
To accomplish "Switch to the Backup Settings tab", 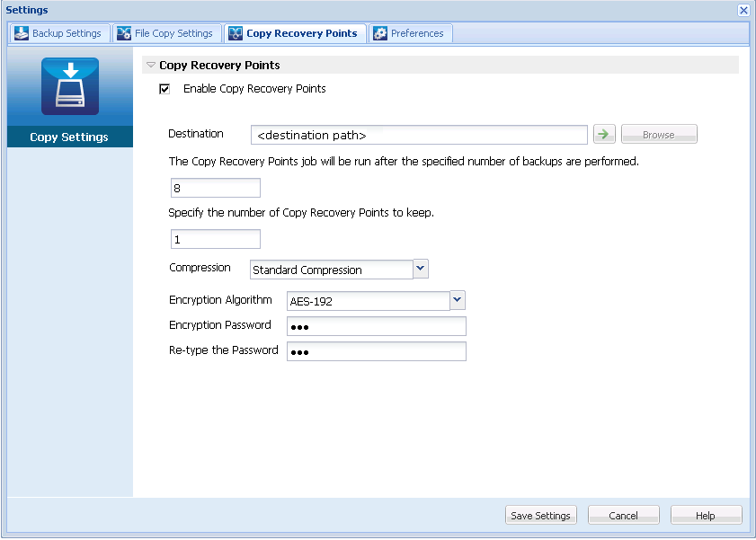I will 58,32.
